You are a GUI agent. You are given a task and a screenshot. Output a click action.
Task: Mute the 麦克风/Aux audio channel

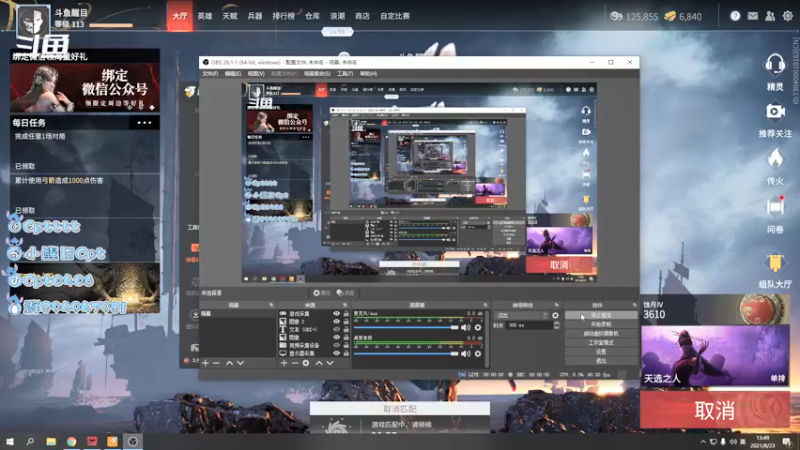[x=466, y=328]
